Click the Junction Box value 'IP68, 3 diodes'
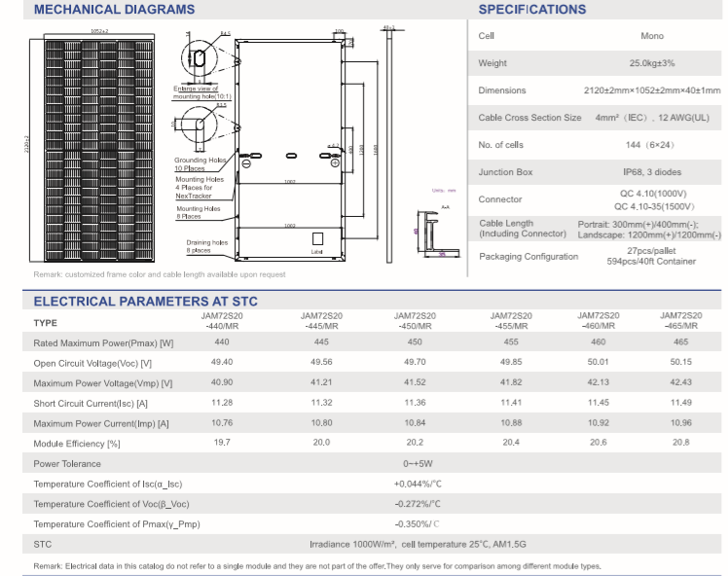Screen dimensions: 728x576 pos(652,172)
